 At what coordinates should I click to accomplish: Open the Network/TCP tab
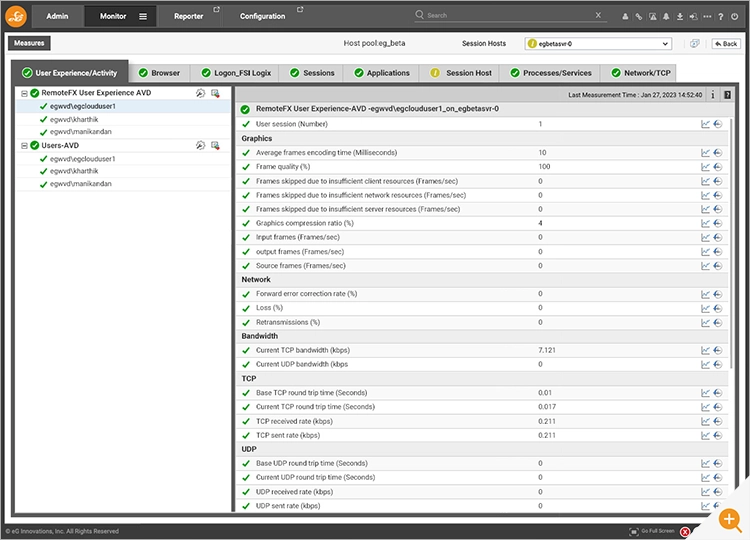[x=640, y=73]
